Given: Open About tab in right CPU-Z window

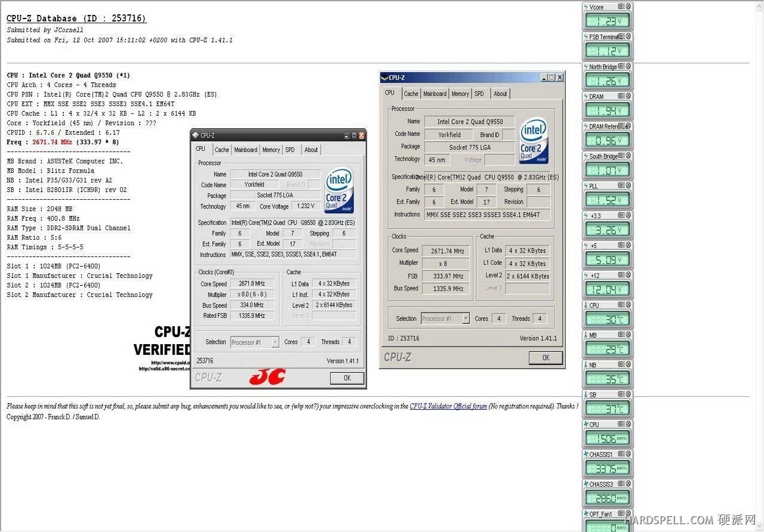Looking at the screenshot, I should tap(500, 94).
